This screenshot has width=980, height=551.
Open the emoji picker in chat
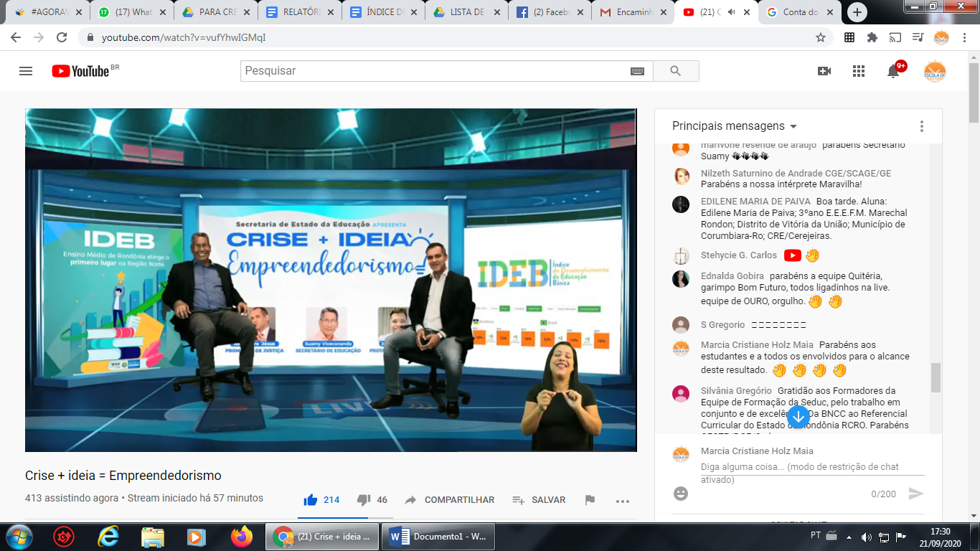click(681, 494)
